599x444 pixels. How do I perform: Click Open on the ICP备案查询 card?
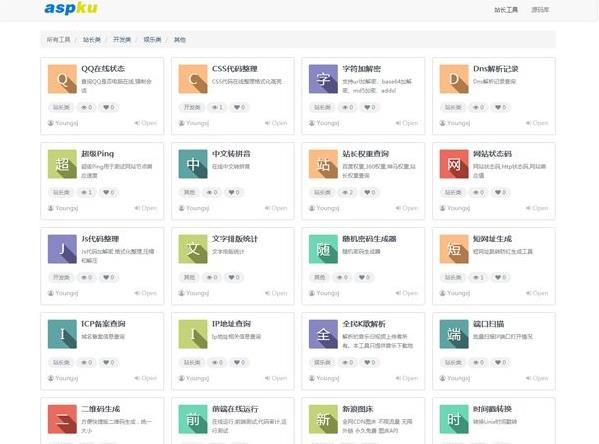click(146, 378)
